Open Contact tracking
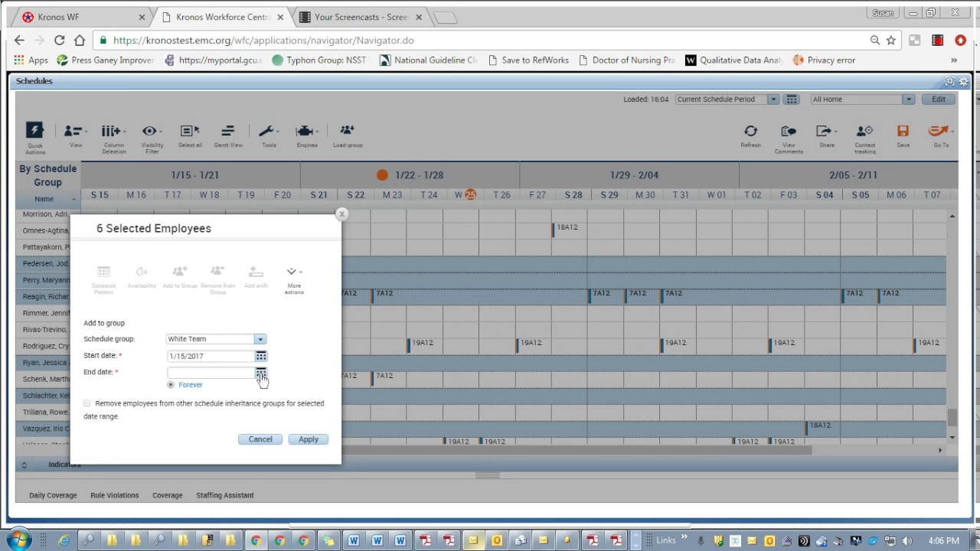 coord(864,132)
